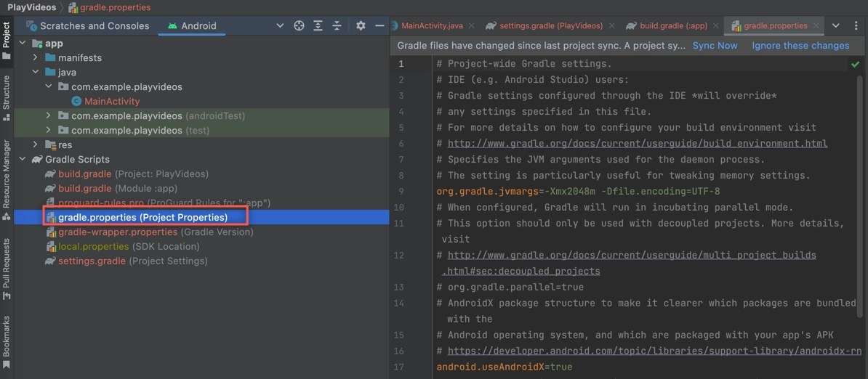The height and width of the screenshot is (379, 868).
Task: Click the select opened file target icon
Action: 299,25
